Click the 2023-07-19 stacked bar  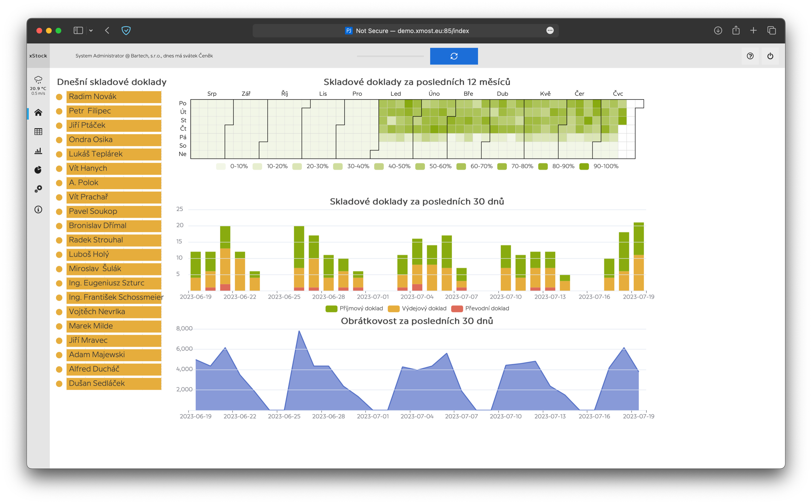(638, 257)
